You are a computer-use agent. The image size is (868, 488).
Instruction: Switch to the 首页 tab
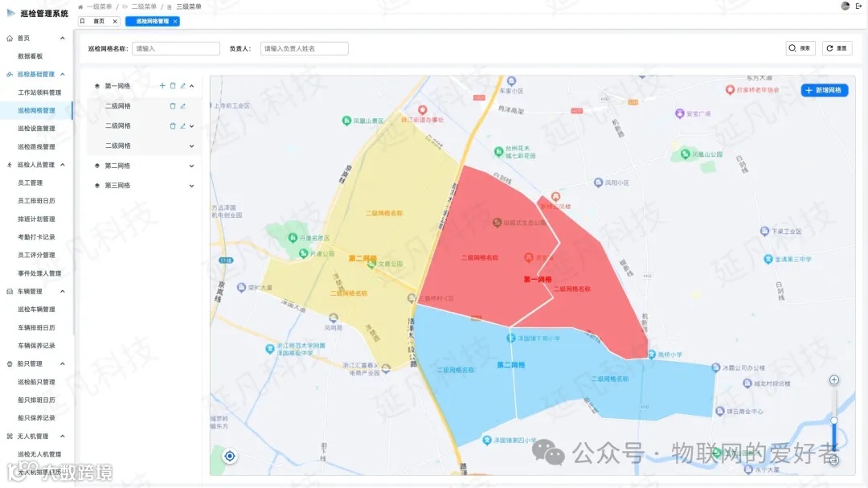[99, 21]
